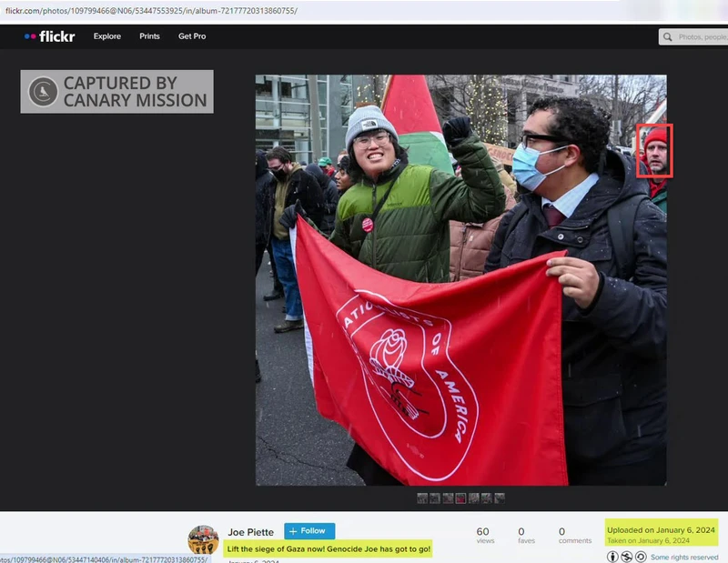This screenshot has width=728, height=563.
Task: Select the last thumbnail in the filmstrip
Action: point(500,498)
